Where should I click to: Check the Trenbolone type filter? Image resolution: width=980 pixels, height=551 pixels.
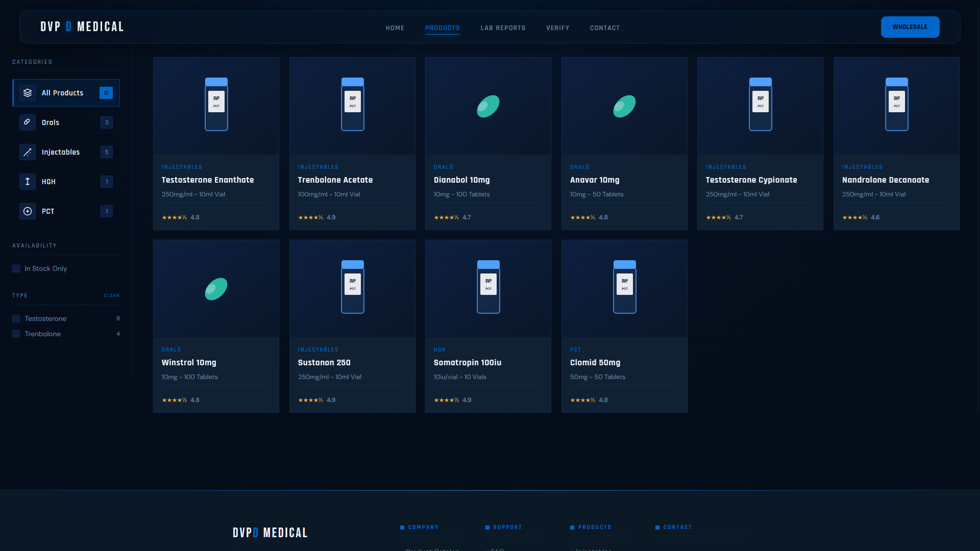point(16,334)
